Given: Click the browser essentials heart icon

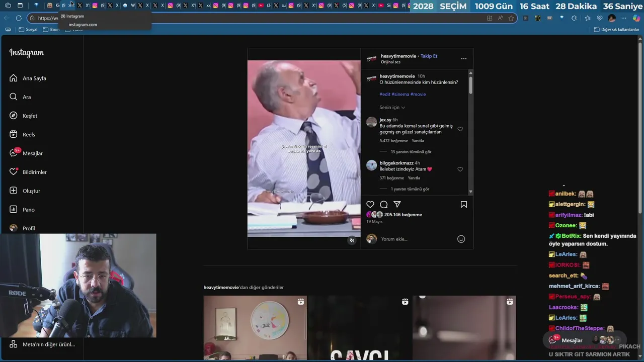Looking at the screenshot, I should point(600,18).
